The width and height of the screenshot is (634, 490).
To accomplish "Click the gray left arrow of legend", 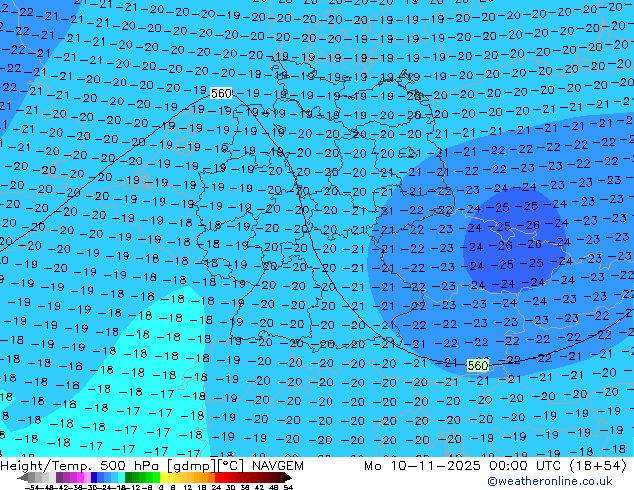I will point(22,477).
